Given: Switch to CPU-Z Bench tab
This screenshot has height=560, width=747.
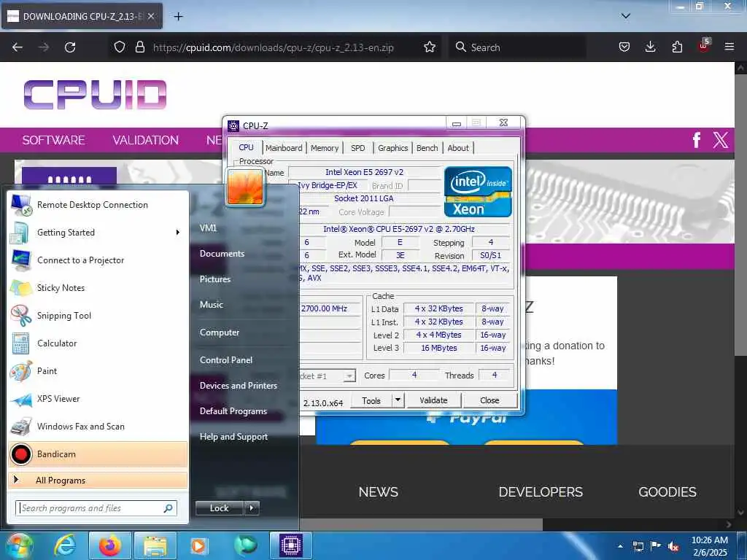Looking at the screenshot, I should [x=427, y=148].
